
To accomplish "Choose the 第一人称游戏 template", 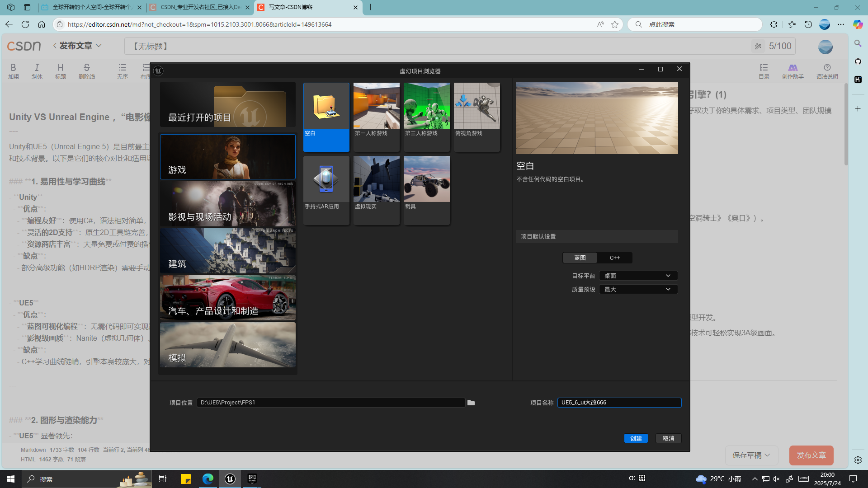I will click(376, 117).
